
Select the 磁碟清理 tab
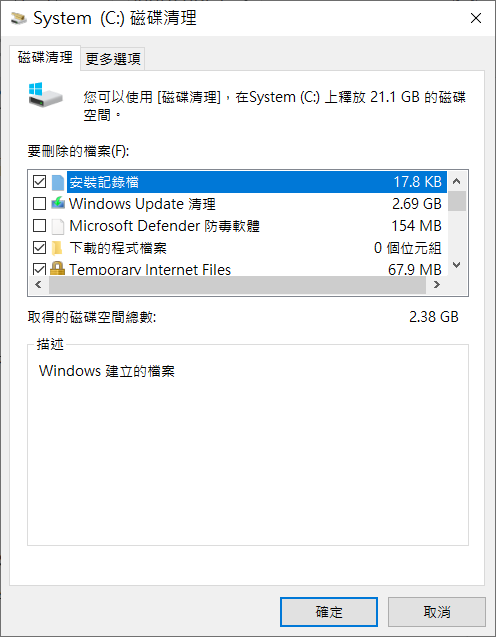click(45, 58)
